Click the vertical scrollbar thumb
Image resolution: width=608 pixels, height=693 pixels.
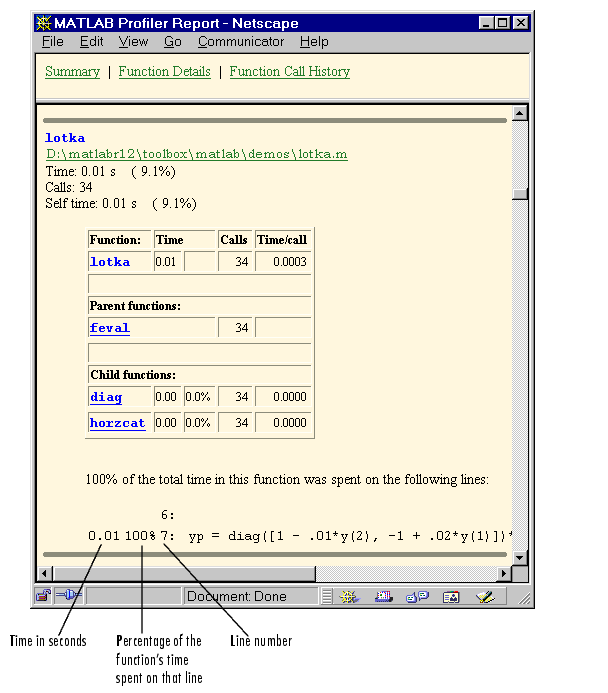pyautogui.click(x=520, y=194)
